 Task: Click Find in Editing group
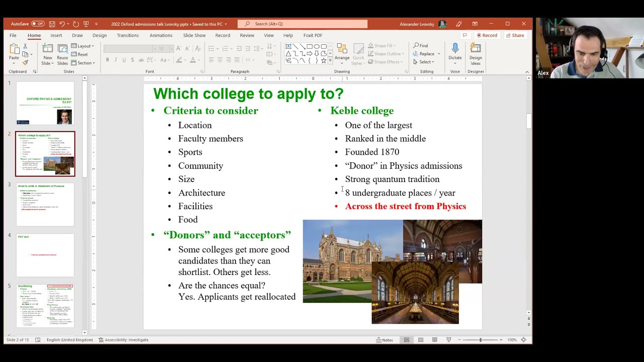point(421,46)
